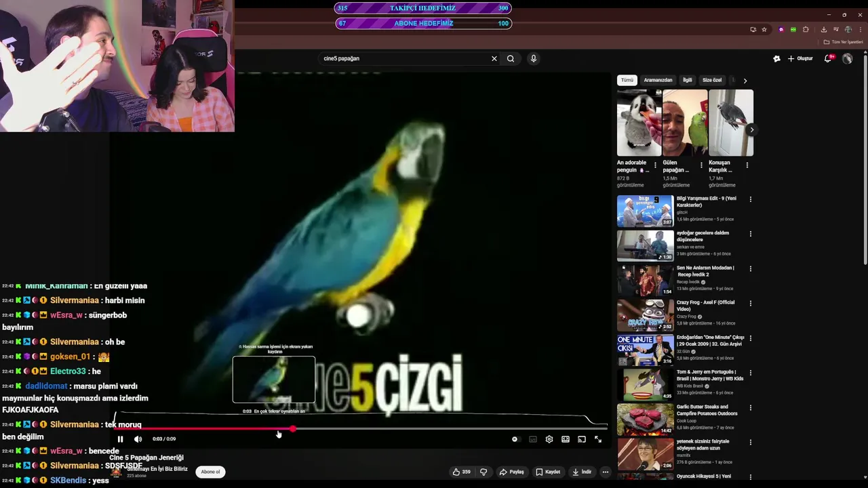
Task: Open browser extensions puzzle icon
Action: coord(806,29)
